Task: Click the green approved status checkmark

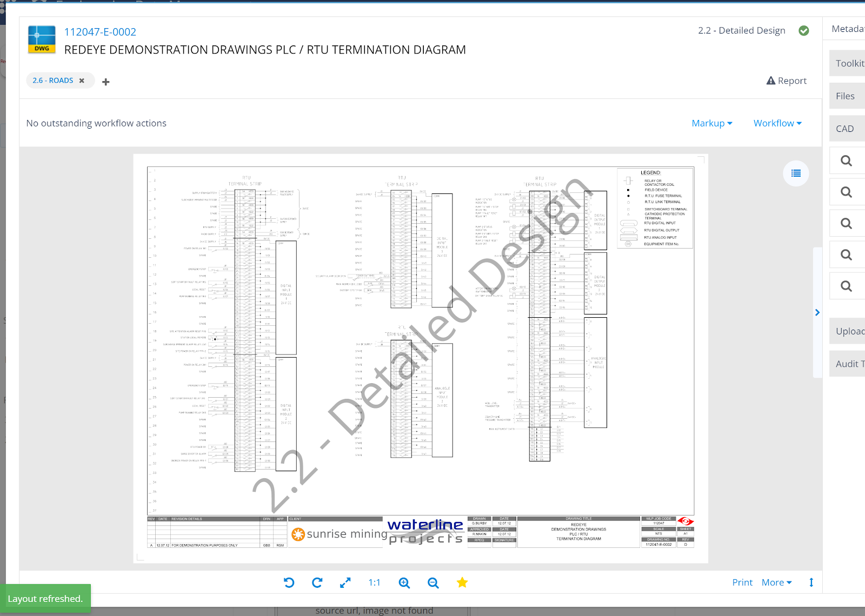Action: pos(804,31)
